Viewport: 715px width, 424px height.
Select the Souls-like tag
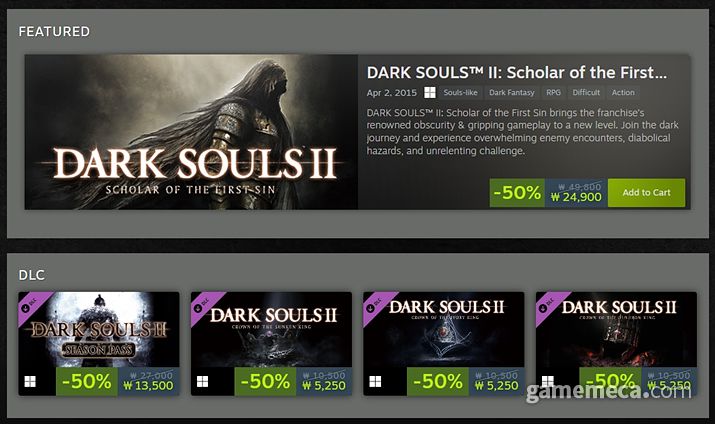[x=461, y=92]
